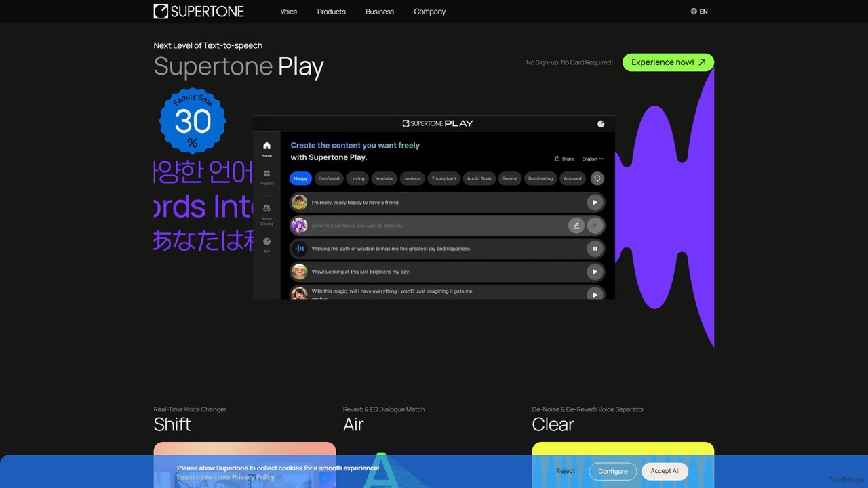This screenshot has width=868, height=488.
Task: Select the Serene emotion chip
Action: click(x=510, y=178)
